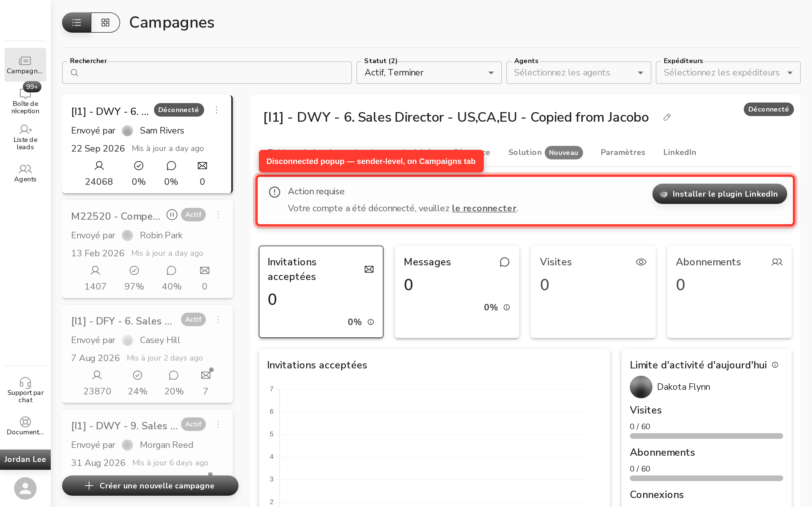This screenshot has height=507, width=812.
Task: Click the 'le reconnecter' link
Action: 484,208
